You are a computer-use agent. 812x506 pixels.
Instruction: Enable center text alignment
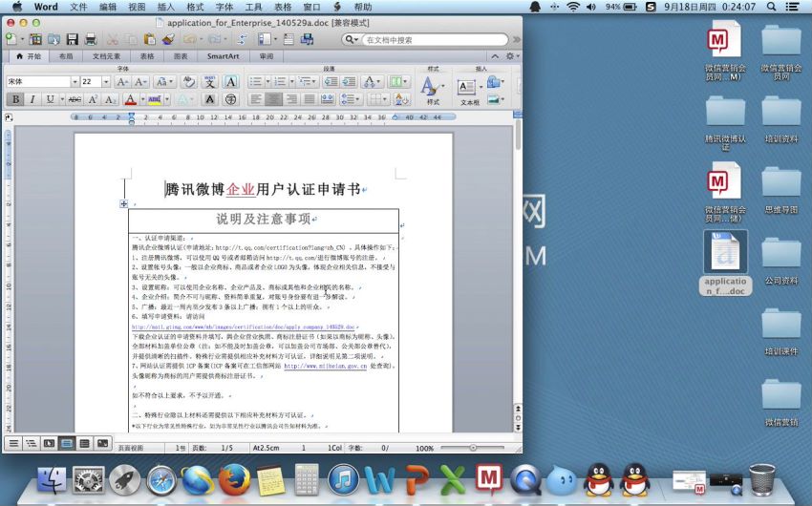(x=274, y=99)
